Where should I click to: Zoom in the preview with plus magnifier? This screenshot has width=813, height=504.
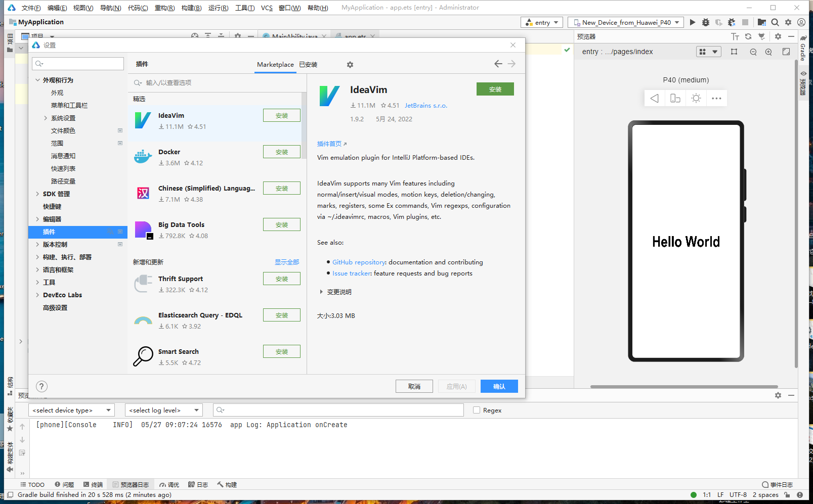tap(768, 52)
